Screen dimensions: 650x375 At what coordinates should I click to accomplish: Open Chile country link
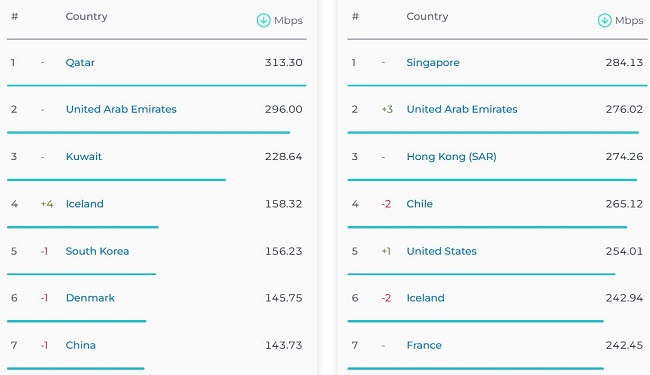(420, 204)
